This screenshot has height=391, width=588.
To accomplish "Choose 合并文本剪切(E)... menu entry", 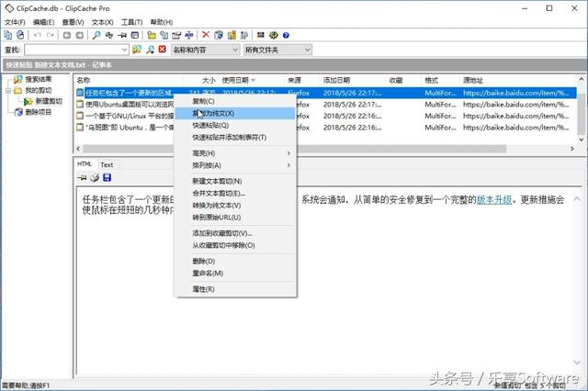I will pyautogui.click(x=235, y=194).
